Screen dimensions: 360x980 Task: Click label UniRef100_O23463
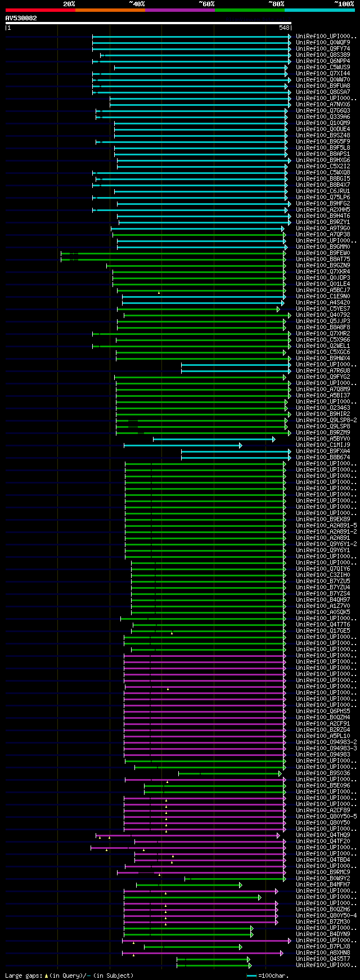pos(323,408)
